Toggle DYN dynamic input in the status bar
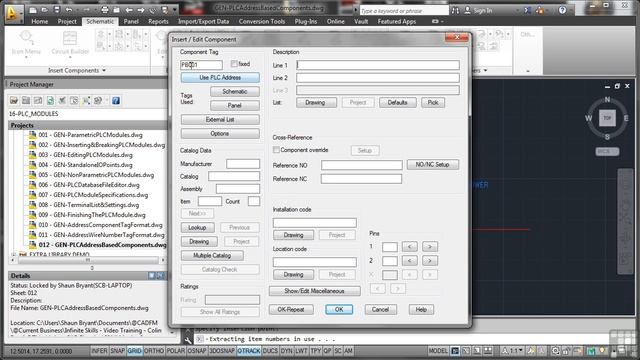Screen dimensions: 640x360 tap(287, 351)
